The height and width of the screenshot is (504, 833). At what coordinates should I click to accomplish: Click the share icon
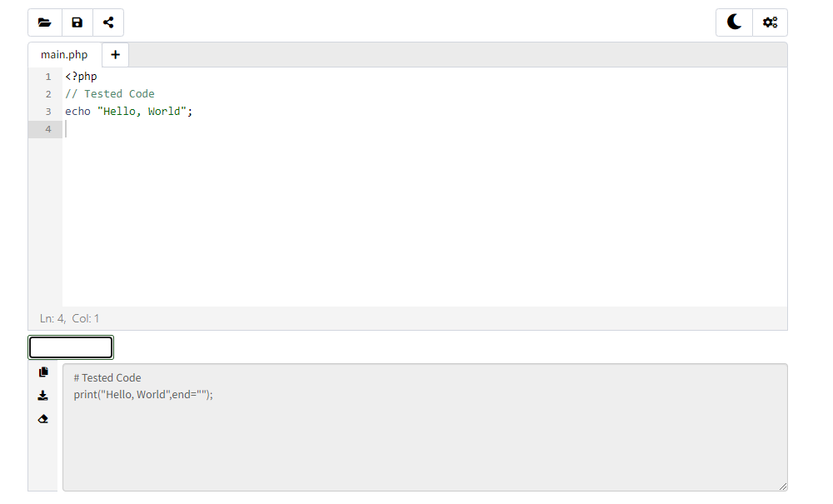click(x=108, y=22)
